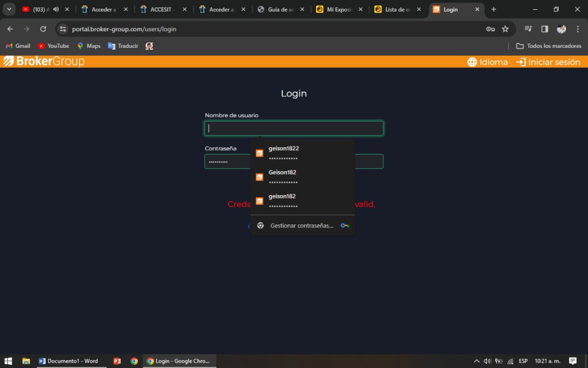Open the Idioma language selector
The height and width of the screenshot is (368, 588).
click(x=488, y=62)
